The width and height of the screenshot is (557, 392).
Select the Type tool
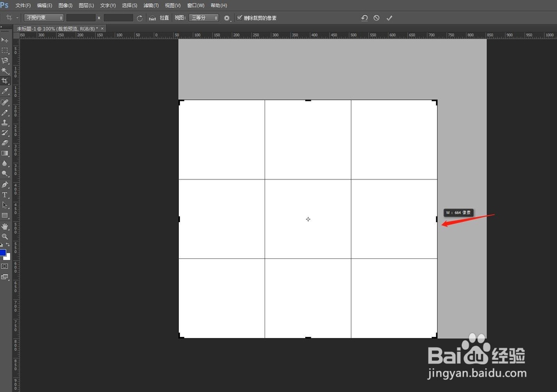[5, 194]
